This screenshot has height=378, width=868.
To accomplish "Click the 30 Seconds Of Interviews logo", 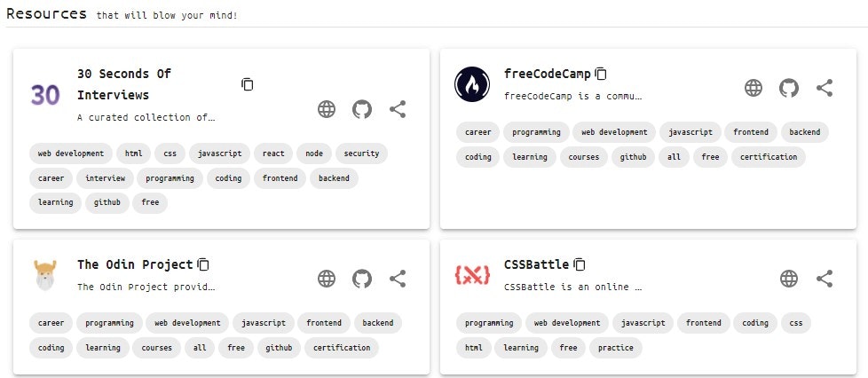I will [x=45, y=95].
